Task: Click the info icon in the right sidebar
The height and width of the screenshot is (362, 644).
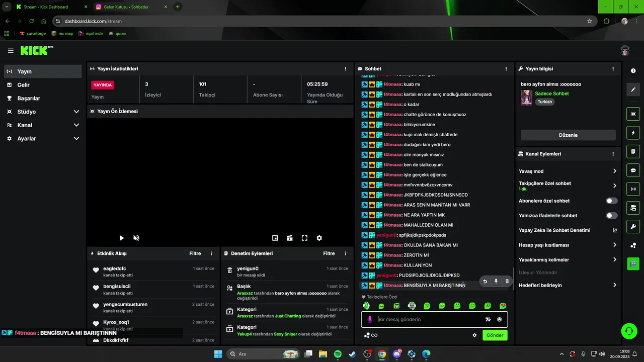Action: click(x=633, y=71)
